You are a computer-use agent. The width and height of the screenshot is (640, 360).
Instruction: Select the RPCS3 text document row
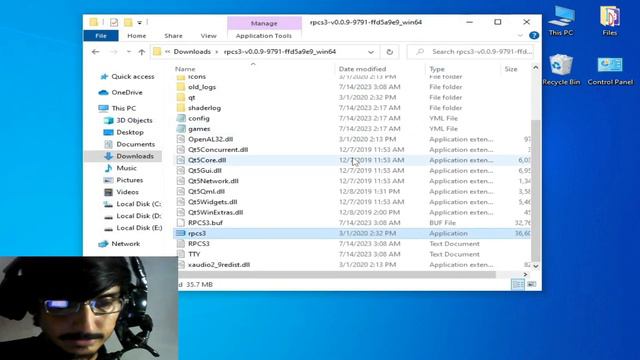[x=353, y=244]
